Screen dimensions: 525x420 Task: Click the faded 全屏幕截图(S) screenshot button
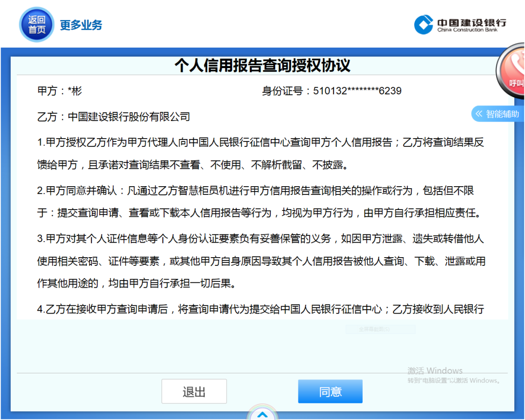(380, 329)
